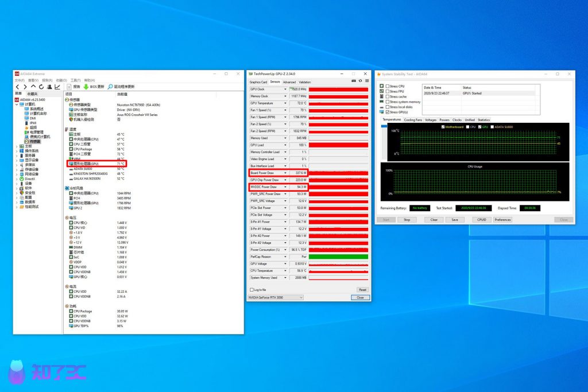Enable the Stress CPU checkbox
This screenshot has width=588, height=392.
(388, 86)
